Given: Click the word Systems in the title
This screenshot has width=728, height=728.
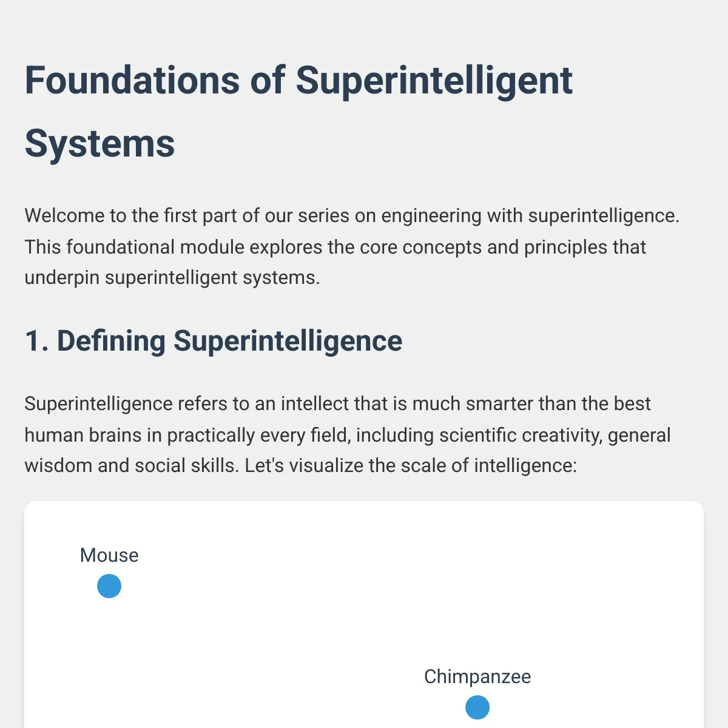Looking at the screenshot, I should click(100, 144).
